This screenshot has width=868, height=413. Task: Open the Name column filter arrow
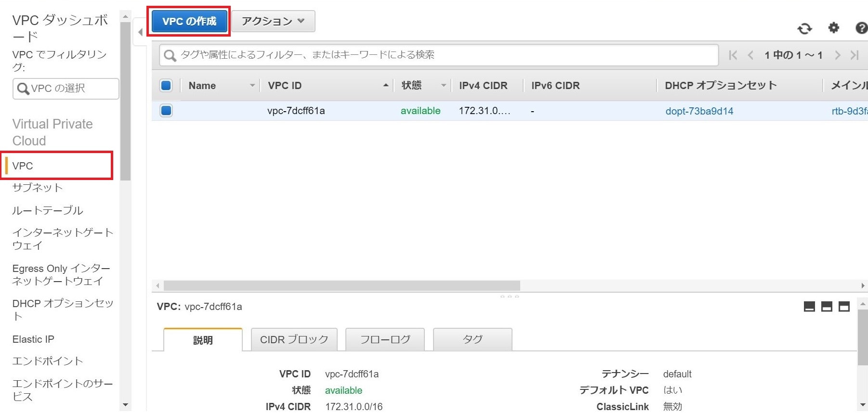252,86
